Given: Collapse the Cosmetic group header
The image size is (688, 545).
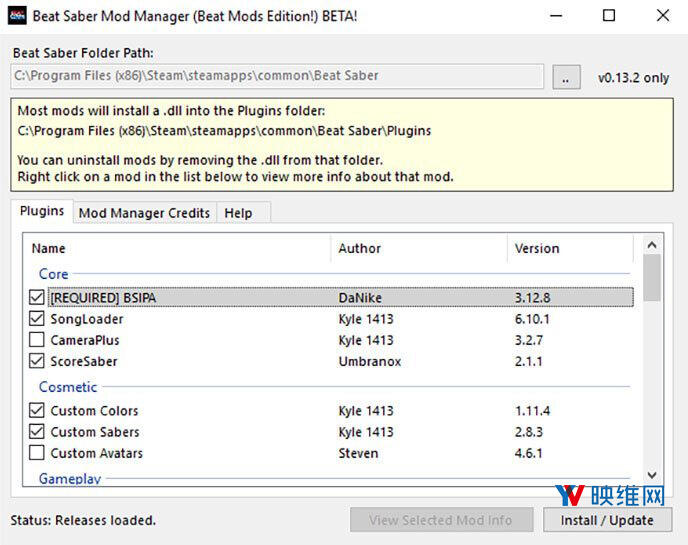Looking at the screenshot, I should tap(68, 387).
